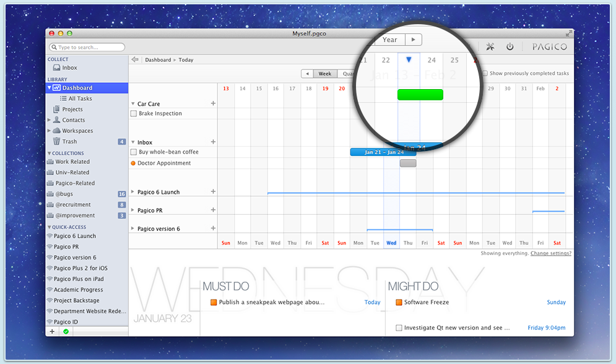Switch timeline to Year view

389,40
